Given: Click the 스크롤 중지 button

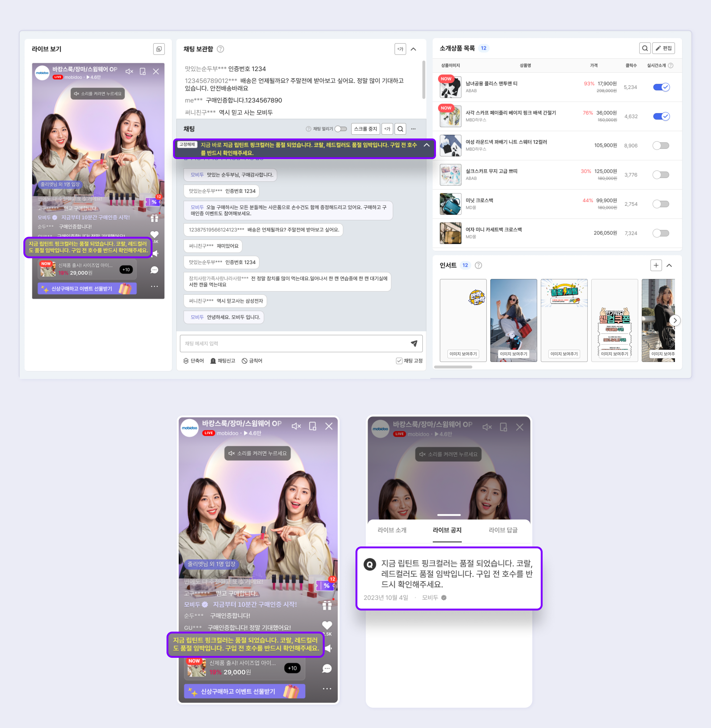Looking at the screenshot, I should [365, 129].
